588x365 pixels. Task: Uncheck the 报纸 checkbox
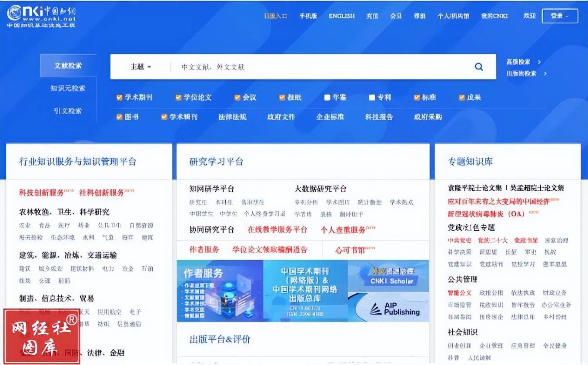[x=282, y=97]
